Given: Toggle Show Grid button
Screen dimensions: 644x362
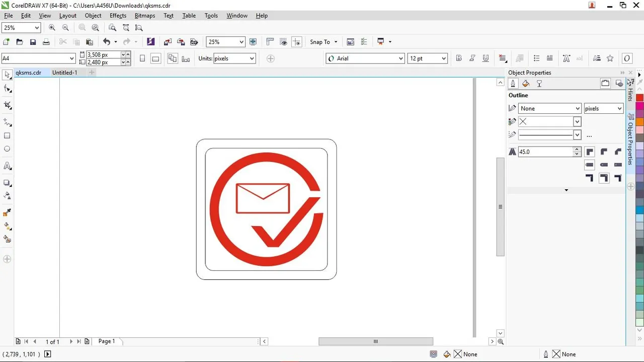Looking at the screenshot, I should coord(283,42).
